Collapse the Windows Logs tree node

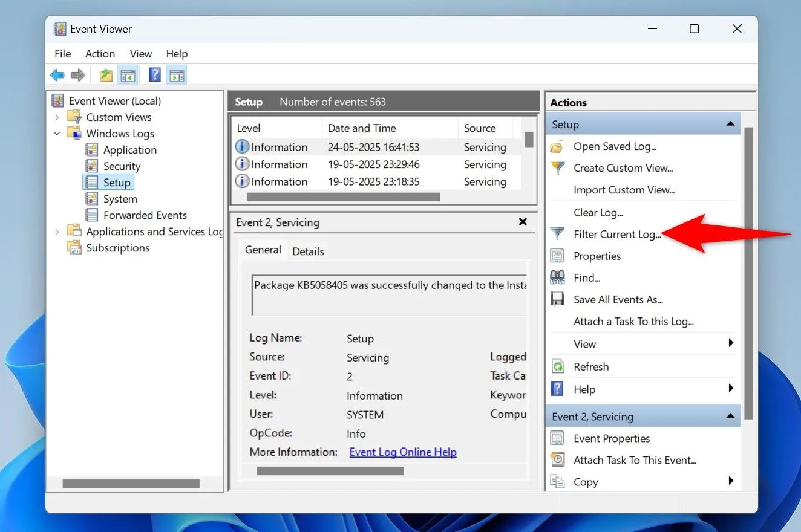click(57, 133)
